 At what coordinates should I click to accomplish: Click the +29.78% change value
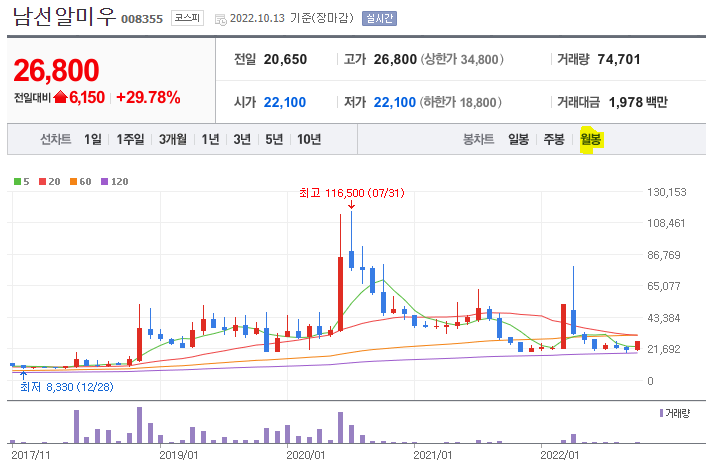point(148,97)
